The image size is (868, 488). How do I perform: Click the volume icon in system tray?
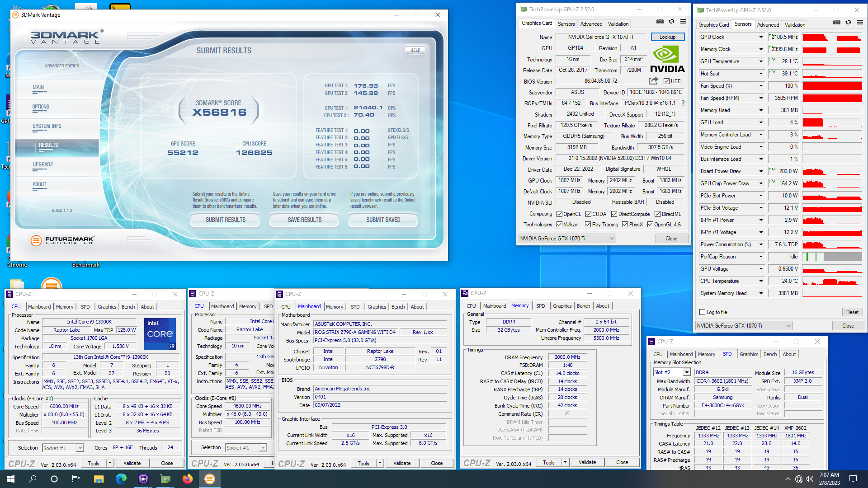click(809, 479)
